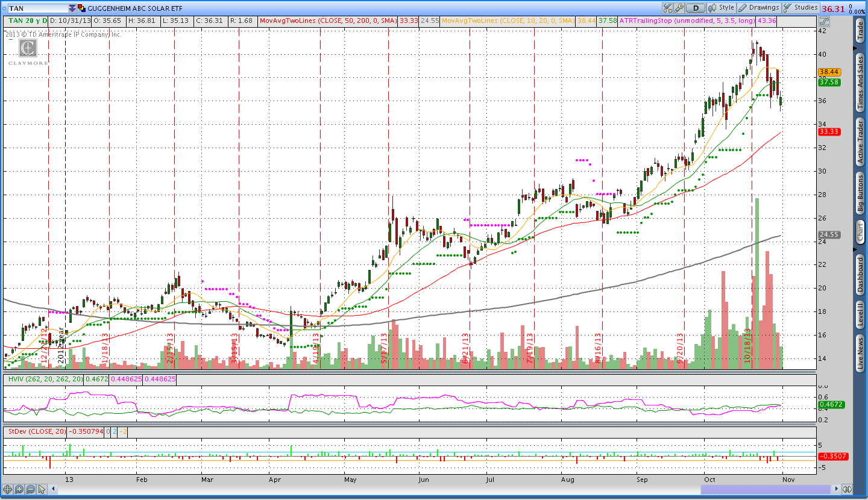
Task: Open the Trade side tab
Action: tap(861, 32)
